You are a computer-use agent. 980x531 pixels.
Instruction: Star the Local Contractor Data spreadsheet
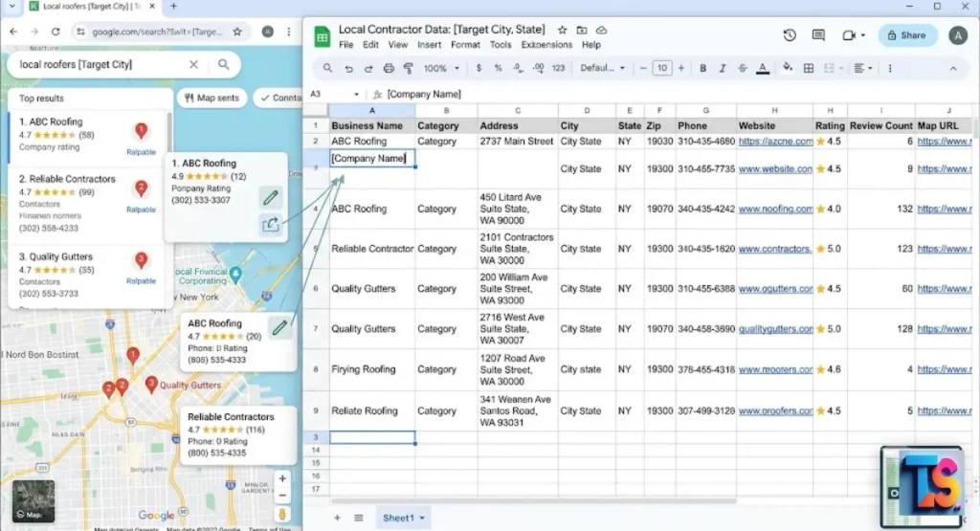pyautogui.click(x=562, y=30)
